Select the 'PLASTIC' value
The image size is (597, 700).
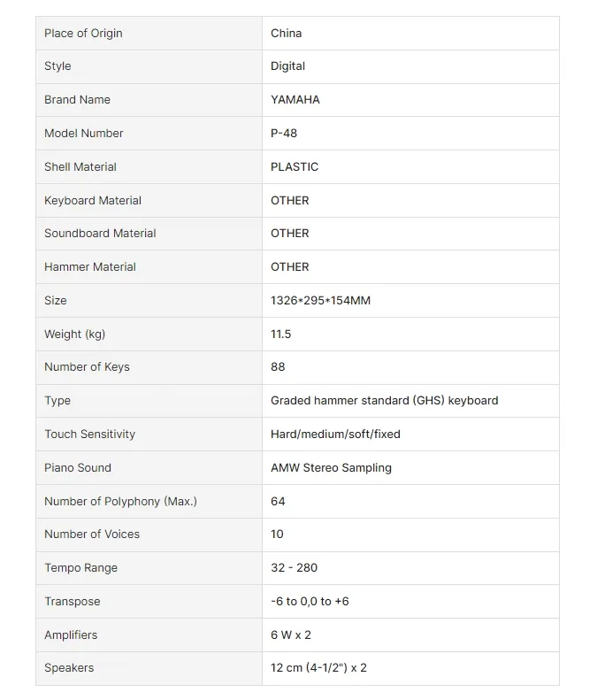point(295,167)
